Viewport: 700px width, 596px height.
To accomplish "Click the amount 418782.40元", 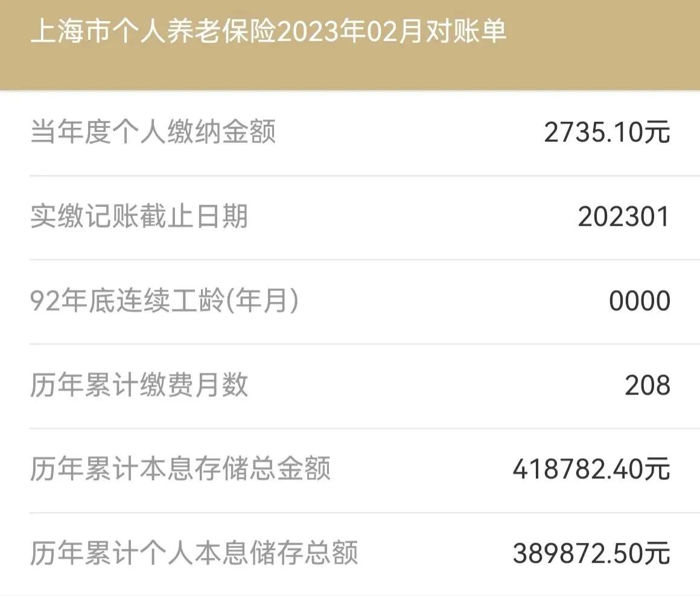I will tap(591, 469).
